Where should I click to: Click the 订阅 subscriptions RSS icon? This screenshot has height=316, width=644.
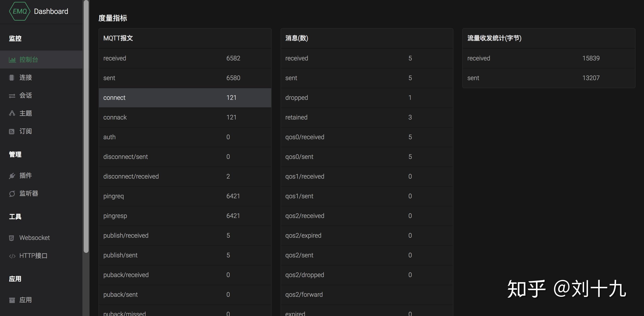coord(11,132)
